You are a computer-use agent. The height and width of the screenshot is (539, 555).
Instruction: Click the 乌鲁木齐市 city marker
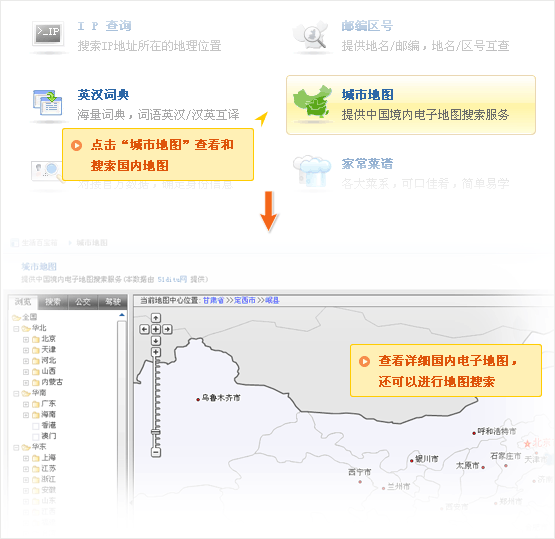(x=198, y=400)
